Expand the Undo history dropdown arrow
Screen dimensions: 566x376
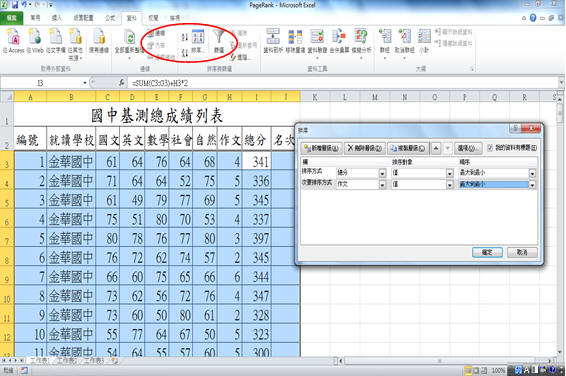(30, 5)
